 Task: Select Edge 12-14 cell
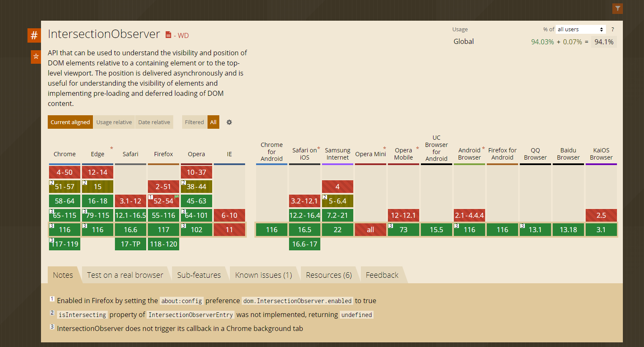(98, 172)
